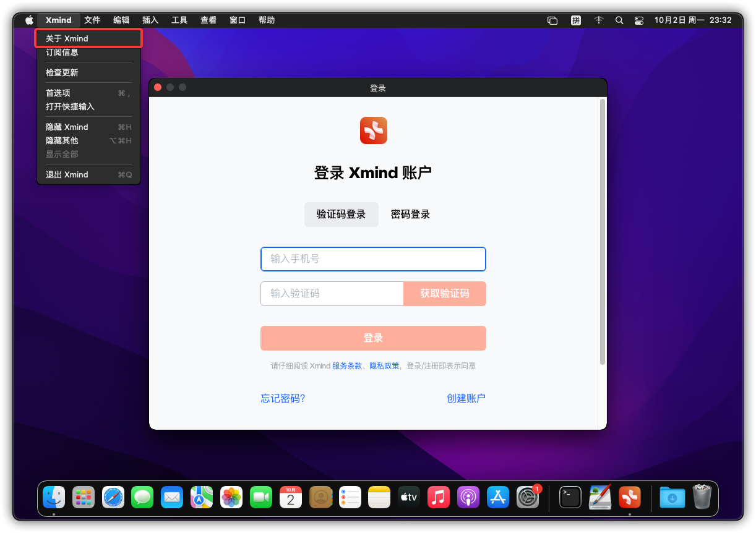This screenshot has height=533, width=756.
Task: Expand the 插入 menu in menu bar
Action: 150,20
